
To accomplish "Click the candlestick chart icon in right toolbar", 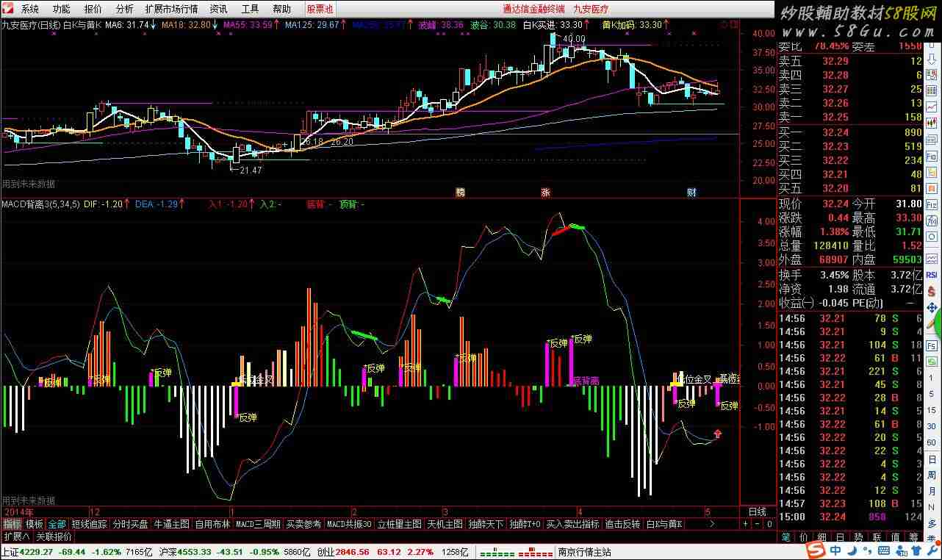I will pyautogui.click(x=931, y=123).
